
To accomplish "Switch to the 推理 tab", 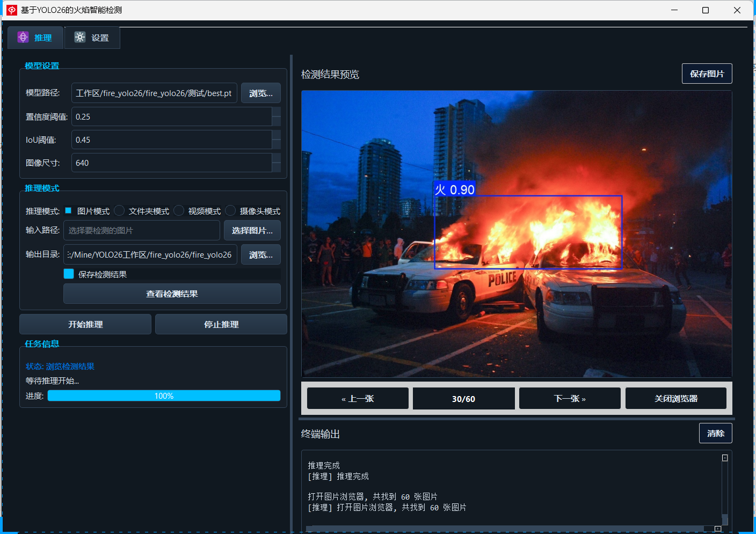I will (35, 38).
